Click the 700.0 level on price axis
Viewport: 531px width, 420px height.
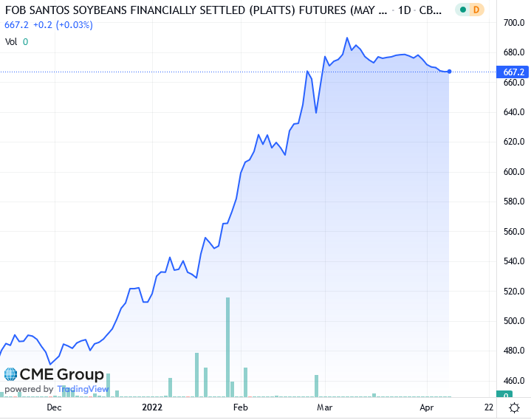(x=513, y=24)
